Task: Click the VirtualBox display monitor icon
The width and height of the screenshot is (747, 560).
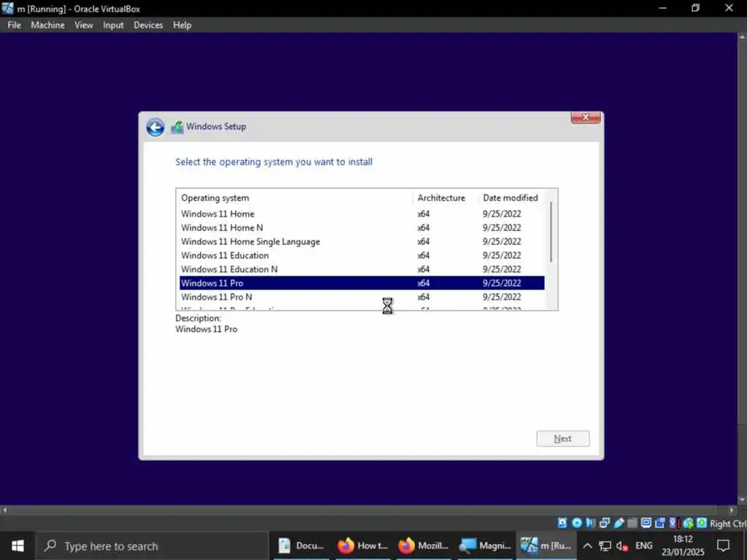Action: pos(646,523)
